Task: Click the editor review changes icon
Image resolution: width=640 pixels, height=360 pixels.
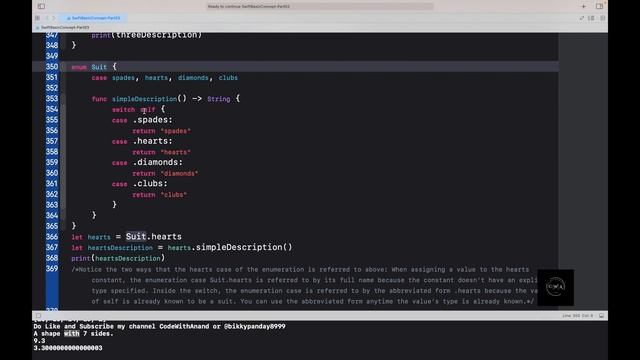Action: tap(581, 18)
